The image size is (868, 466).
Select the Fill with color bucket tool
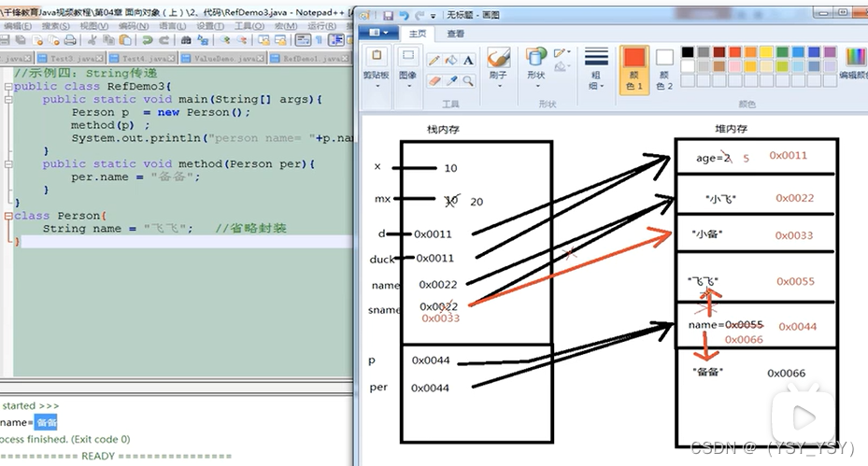pos(451,61)
